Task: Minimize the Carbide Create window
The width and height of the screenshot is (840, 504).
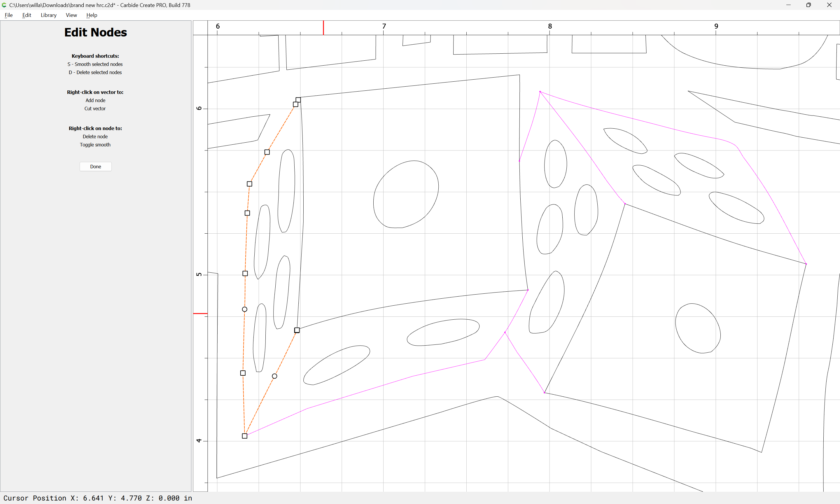Action: (x=788, y=5)
